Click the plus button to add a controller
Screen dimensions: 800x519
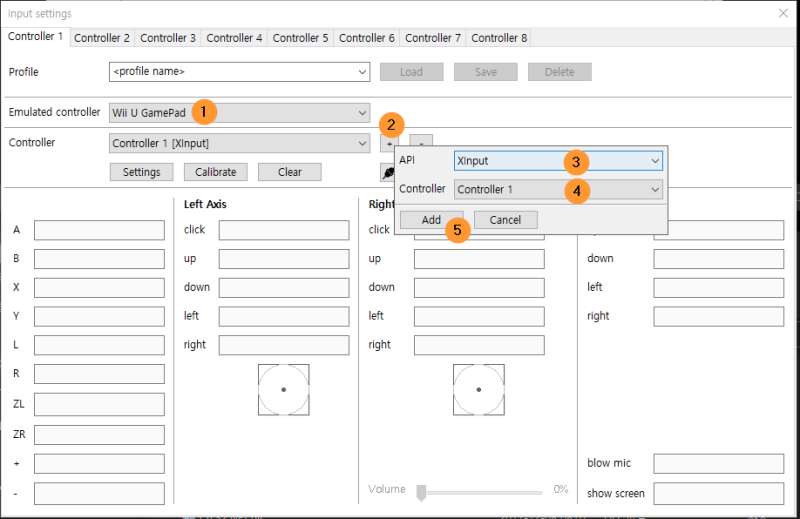(x=389, y=143)
